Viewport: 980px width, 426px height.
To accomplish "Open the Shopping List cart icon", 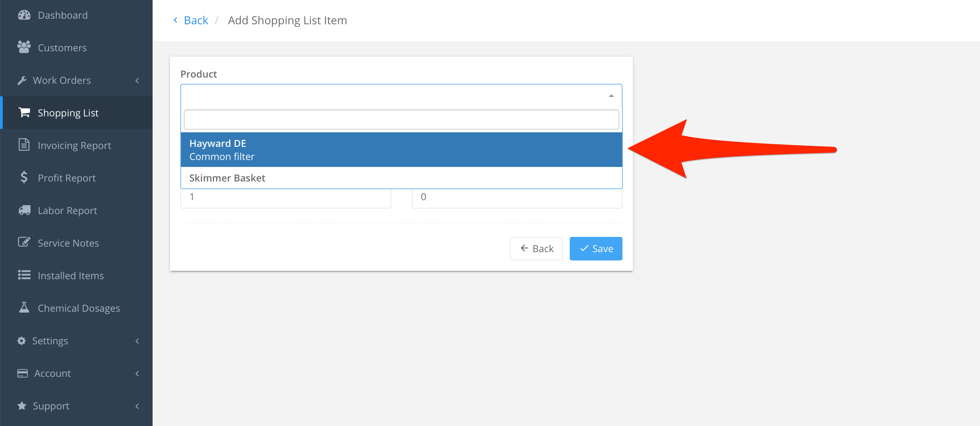I will pos(24,113).
